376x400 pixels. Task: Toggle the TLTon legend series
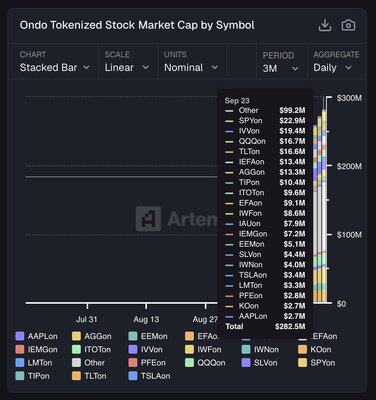pos(89,376)
